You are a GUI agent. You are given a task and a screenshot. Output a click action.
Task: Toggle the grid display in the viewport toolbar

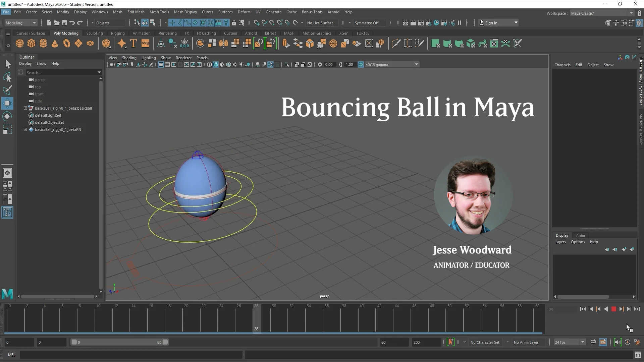(161, 64)
